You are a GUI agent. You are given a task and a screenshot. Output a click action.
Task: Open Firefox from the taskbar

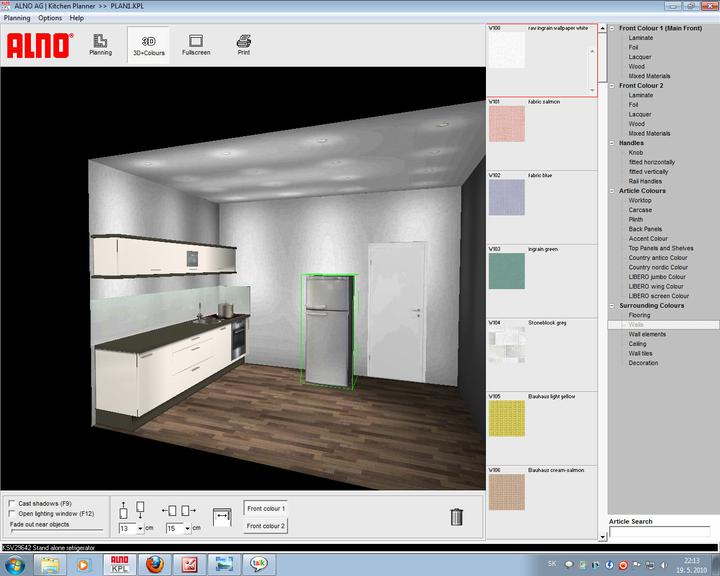(153, 565)
